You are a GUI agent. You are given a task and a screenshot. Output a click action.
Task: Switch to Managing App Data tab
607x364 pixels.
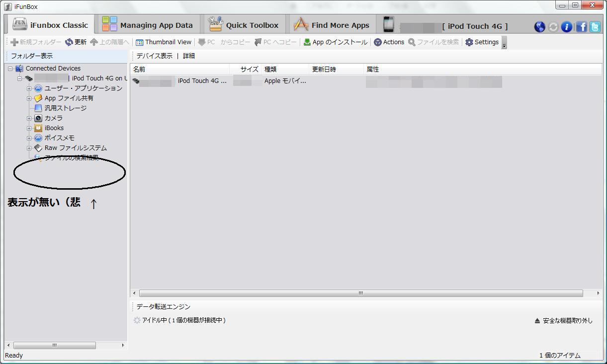click(x=147, y=25)
